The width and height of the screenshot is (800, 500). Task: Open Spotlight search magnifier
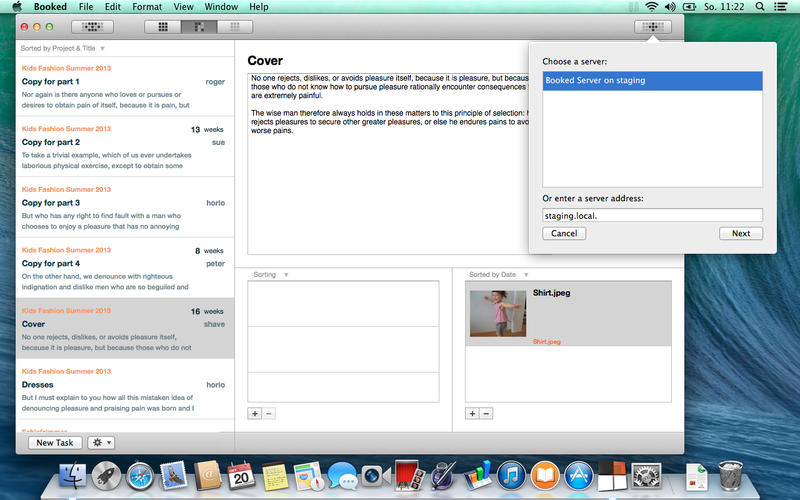(760, 7)
